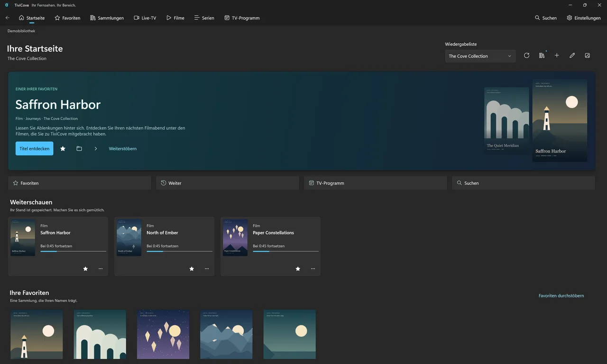The width and height of the screenshot is (607, 364).
Task: Toggle the favorite star on the Paper Constellations card
Action: coord(298,269)
